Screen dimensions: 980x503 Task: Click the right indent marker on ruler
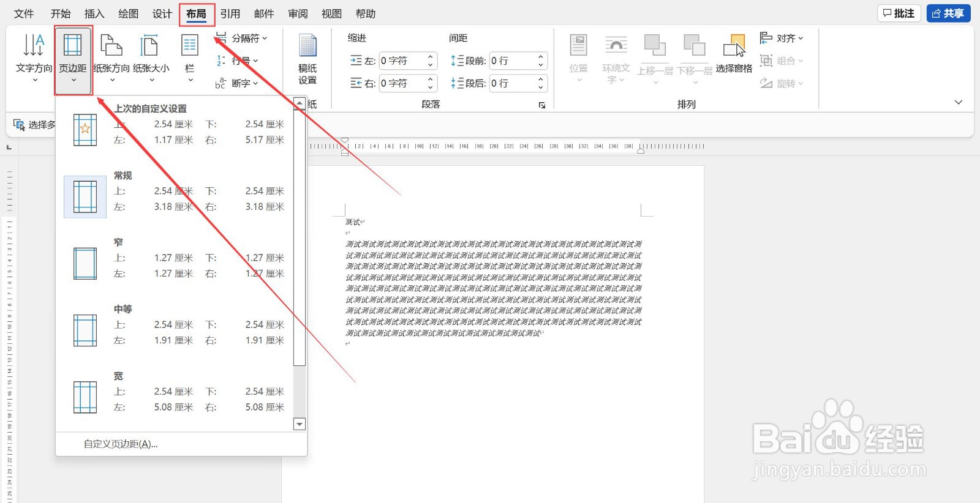(x=641, y=150)
